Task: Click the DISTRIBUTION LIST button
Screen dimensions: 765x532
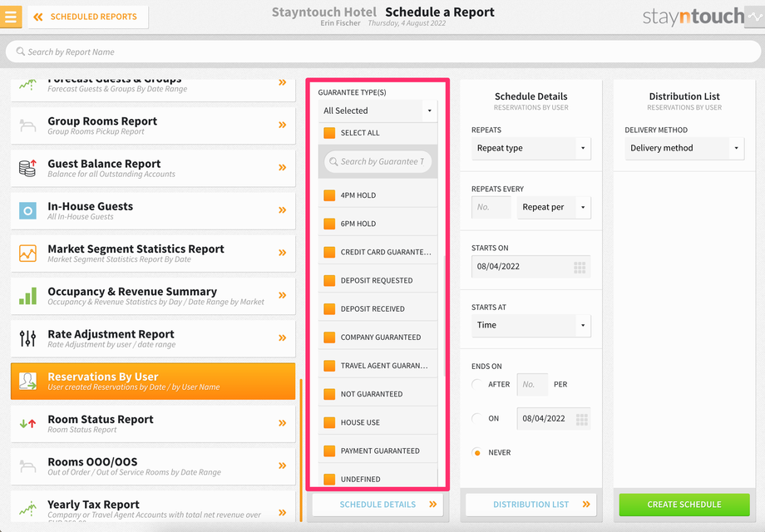Action: point(531,505)
